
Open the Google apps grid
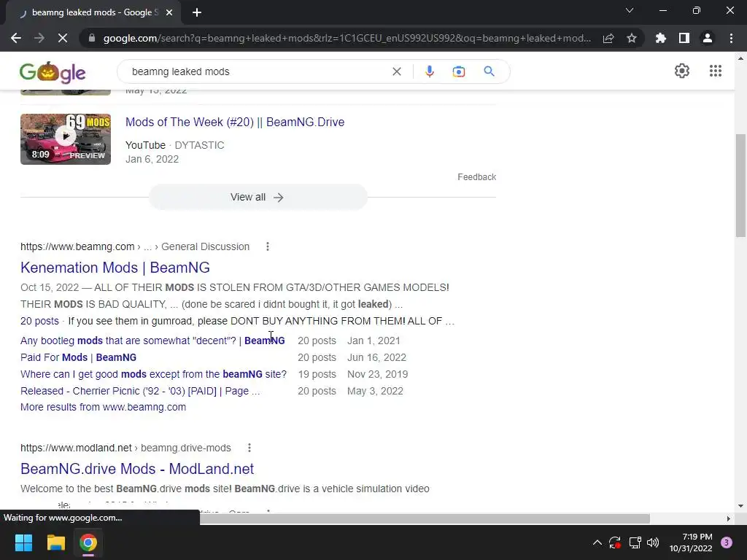click(x=715, y=71)
